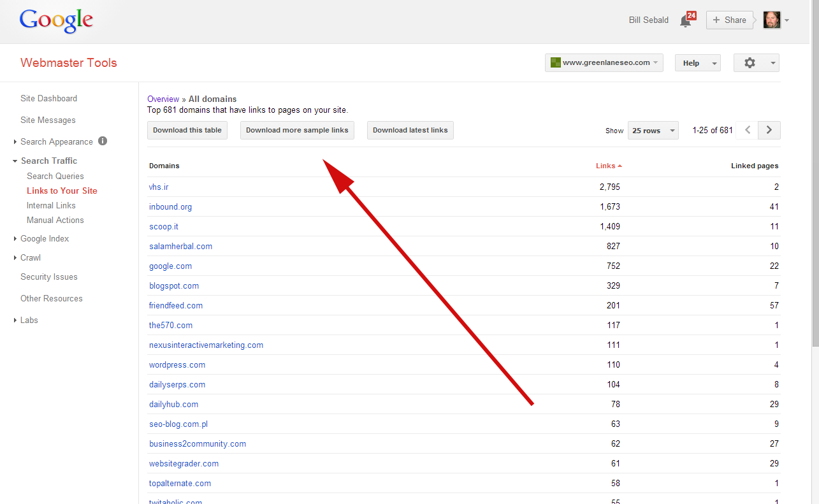Click the 1-25 of 681 pagination text
This screenshot has width=819, height=504.
coord(713,130)
